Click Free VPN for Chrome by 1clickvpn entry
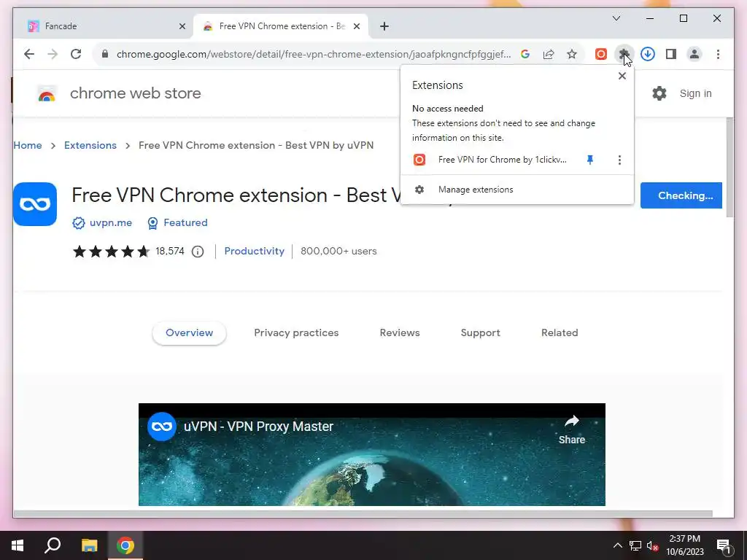The width and height of the screenshot is (747, 560). point(491,160)
